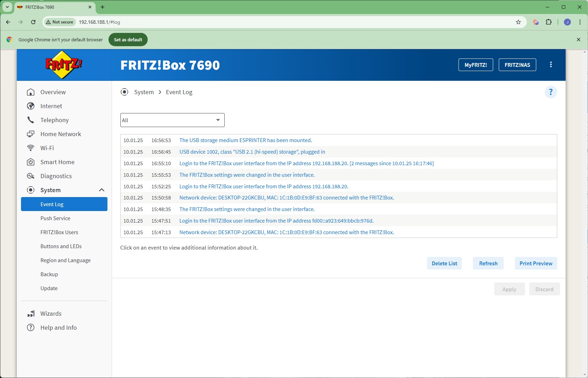Viewport: 588px width, 378px height.
Task: Close the FRITZ!Box 7690 tab
Action: pos(90,7)
